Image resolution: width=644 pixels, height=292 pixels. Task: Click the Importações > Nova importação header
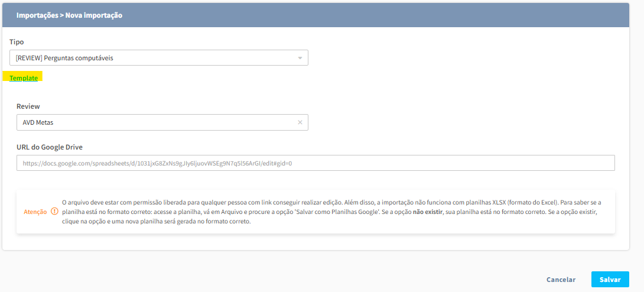pyautogui.click(x=69, y=15)
